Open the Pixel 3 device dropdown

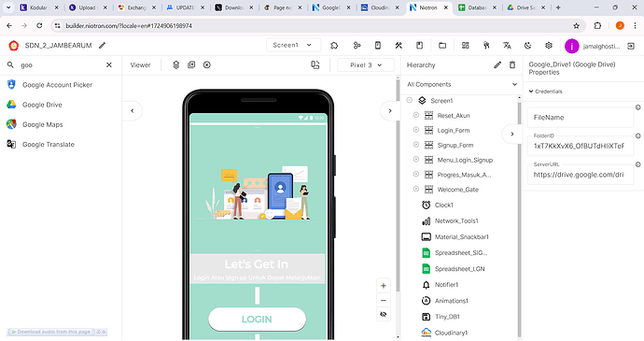tap(366, 65)
